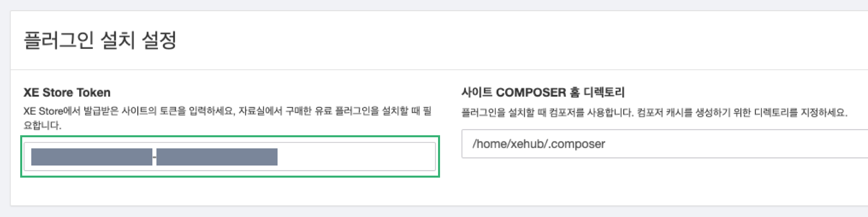The image size is (868, 217).
Task: Click the composer cache directory help text
Action: pyautogui.click(x=654, y=112)
